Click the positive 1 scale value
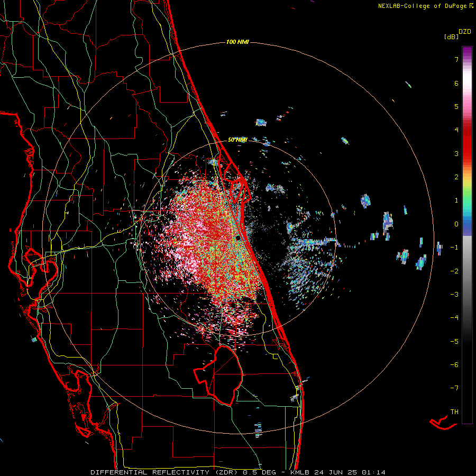The image size is (476, 476). point(456,200)
